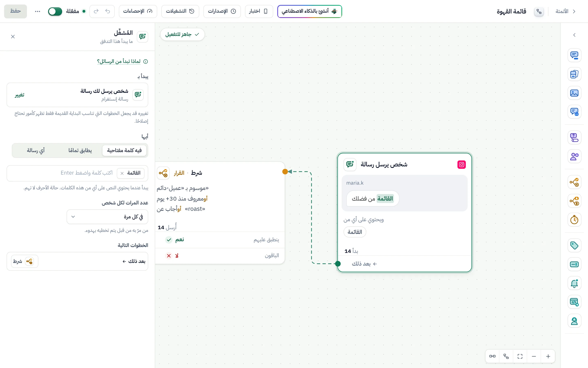Click تغيير to change the trigger
Viewport: 588px width, 368px height.
[x=19, y=95]
